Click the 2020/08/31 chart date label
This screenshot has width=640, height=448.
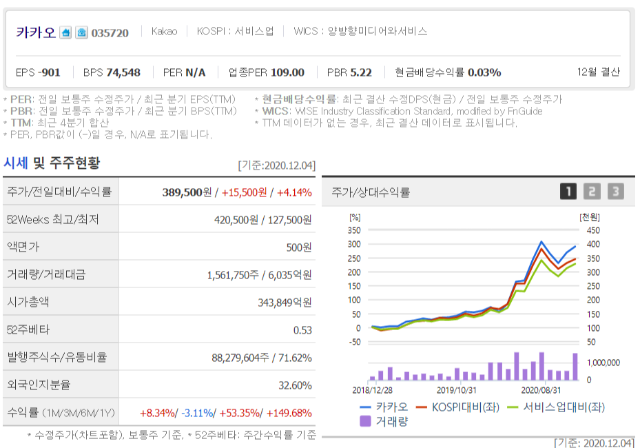point(541,390)
